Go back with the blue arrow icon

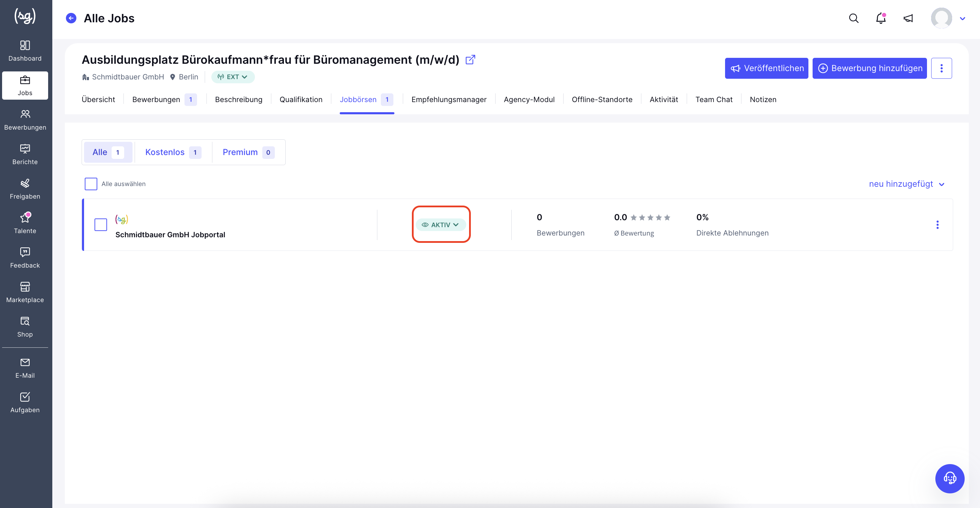(x=71, y=18)
